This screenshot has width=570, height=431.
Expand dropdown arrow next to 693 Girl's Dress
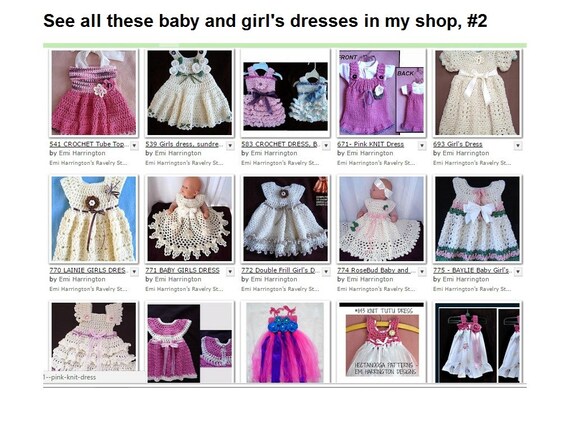518,146
